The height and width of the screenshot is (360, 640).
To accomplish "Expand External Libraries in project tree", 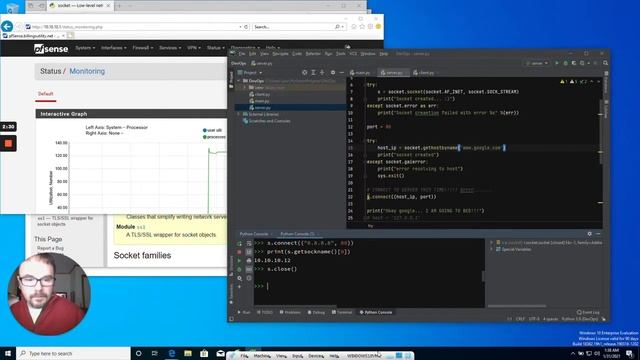I will [239, 114].
